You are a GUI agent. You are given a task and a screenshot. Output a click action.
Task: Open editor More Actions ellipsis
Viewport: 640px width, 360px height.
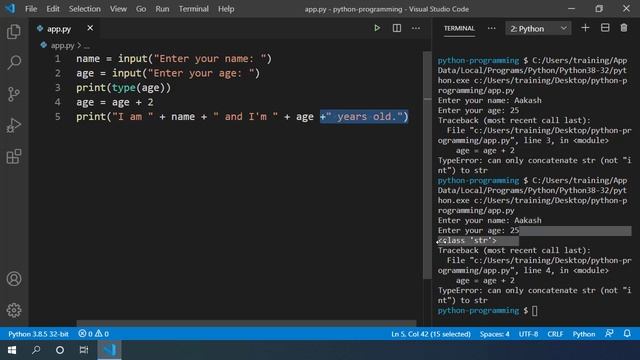[x=416, y=28]
